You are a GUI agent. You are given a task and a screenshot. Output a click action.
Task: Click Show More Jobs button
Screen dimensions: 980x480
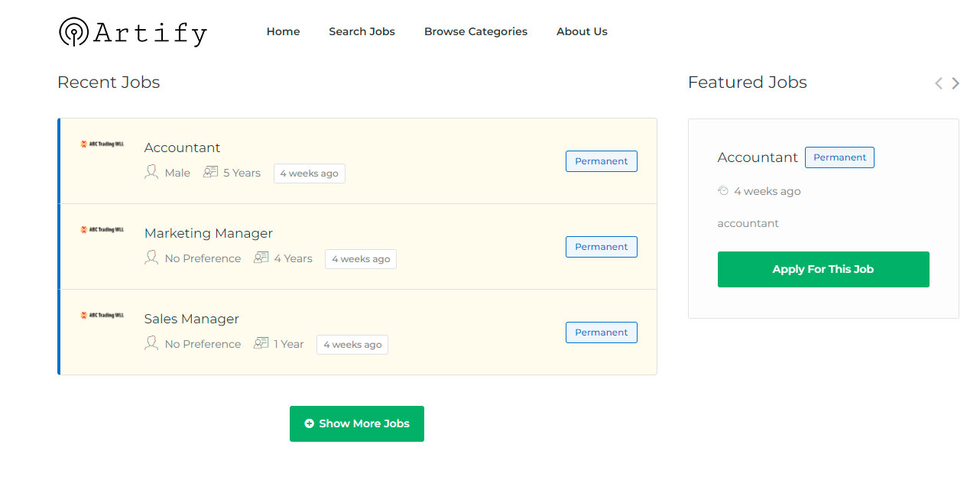pos(357,423)
